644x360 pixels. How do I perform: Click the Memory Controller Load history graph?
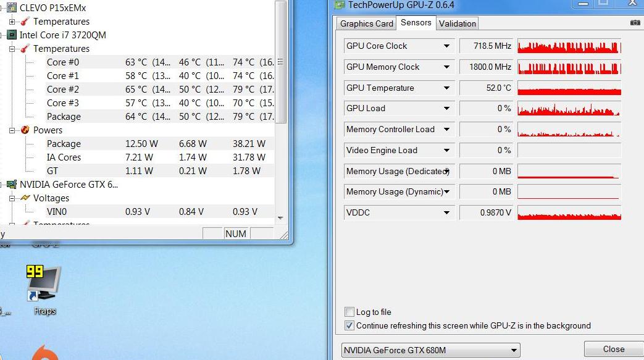(x=569, y=130)
